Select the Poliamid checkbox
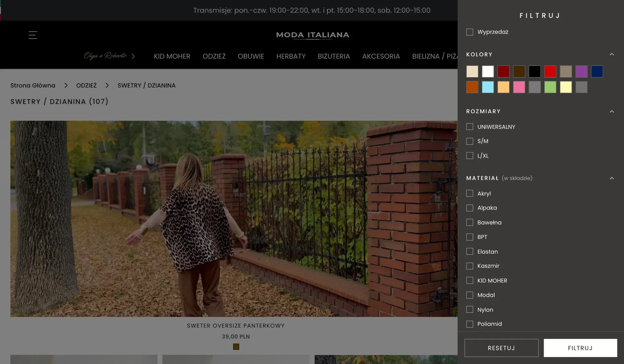Image resolution: width=624 pixels, height=364 pixels. pos(470,324)
